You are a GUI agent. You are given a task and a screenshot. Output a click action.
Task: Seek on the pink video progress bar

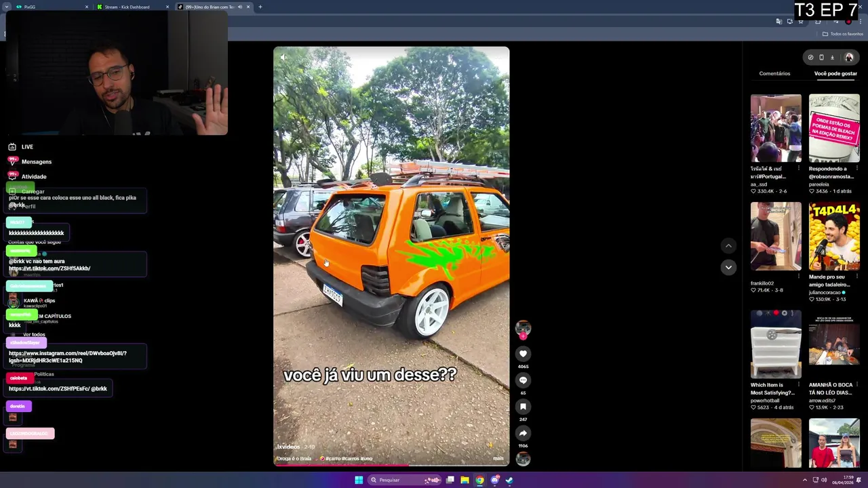(x=391, y=465)
